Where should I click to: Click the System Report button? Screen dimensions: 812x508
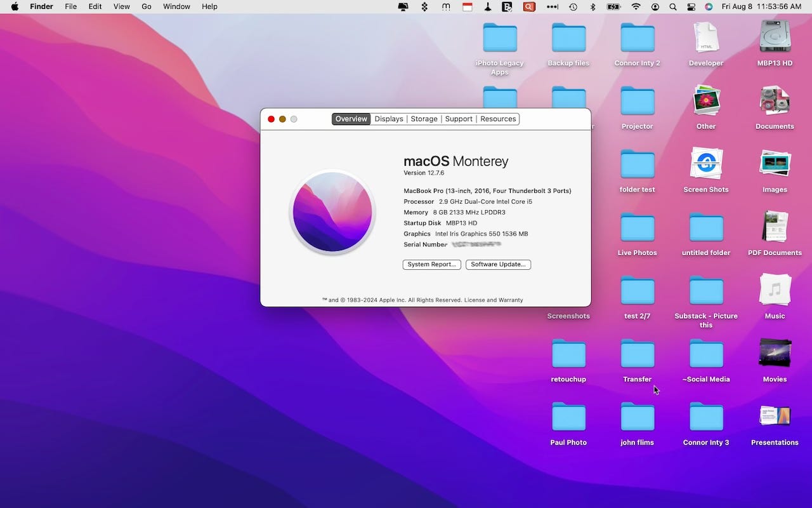click(x=431, y=264)
